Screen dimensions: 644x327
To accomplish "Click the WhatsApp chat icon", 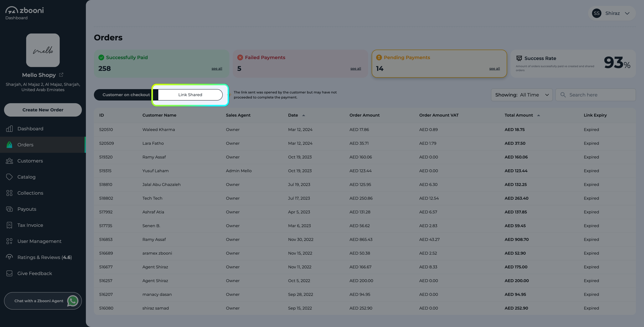I will 73,301.
